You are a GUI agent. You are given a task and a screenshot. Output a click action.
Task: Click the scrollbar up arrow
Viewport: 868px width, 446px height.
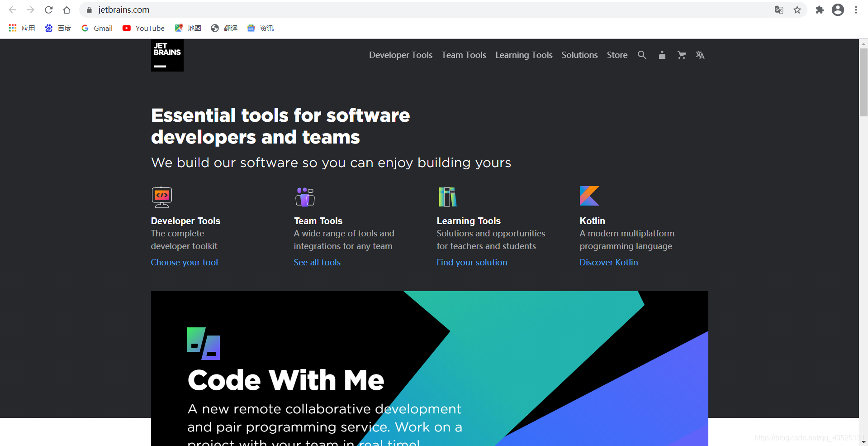[x=863, y=43]
